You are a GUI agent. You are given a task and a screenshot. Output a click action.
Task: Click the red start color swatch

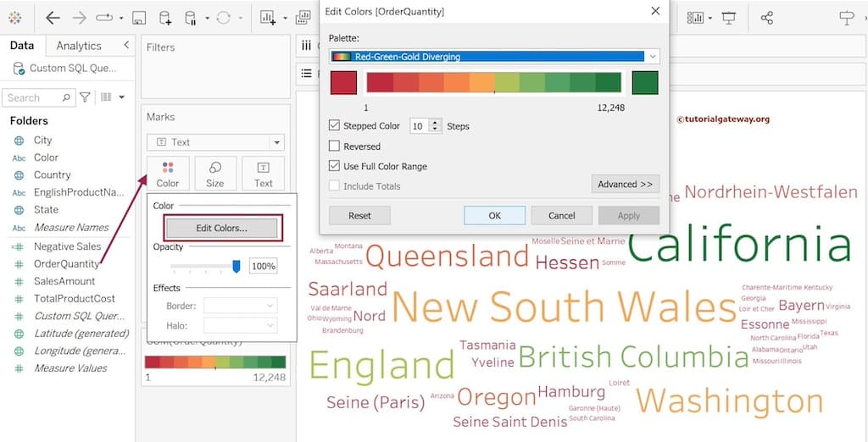coord(343,83)
